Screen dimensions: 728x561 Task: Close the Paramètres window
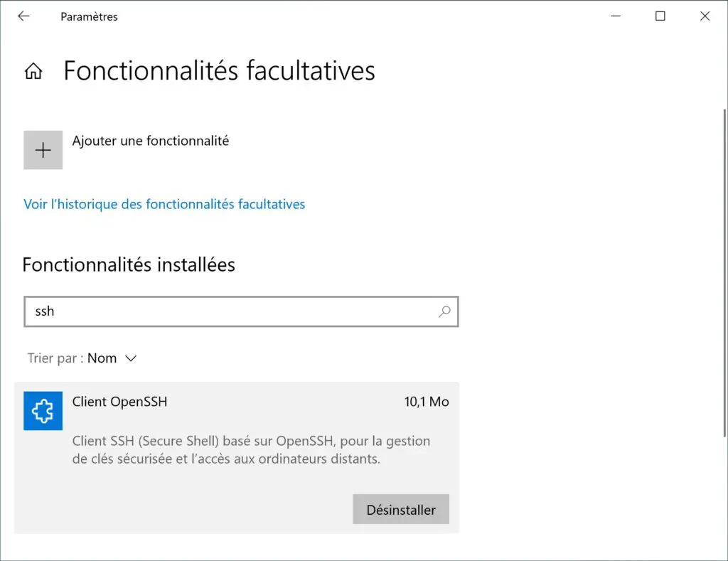click(705, 16)
